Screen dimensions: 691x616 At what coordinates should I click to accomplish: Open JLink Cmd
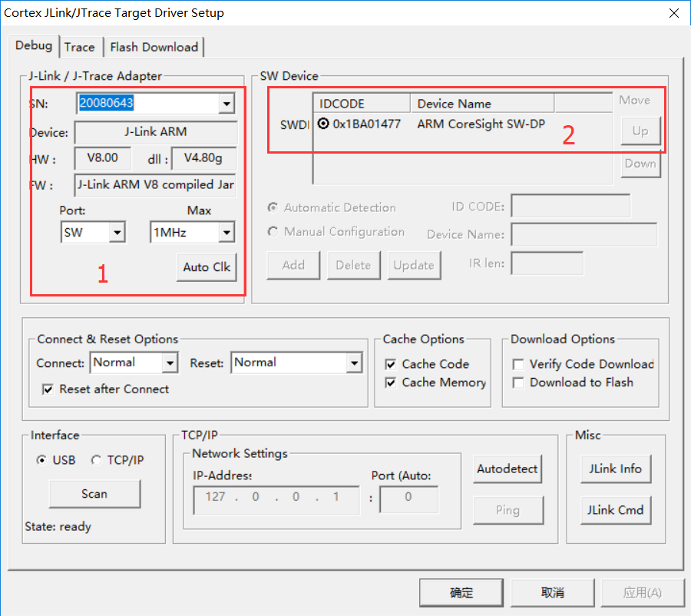(616, 510)
